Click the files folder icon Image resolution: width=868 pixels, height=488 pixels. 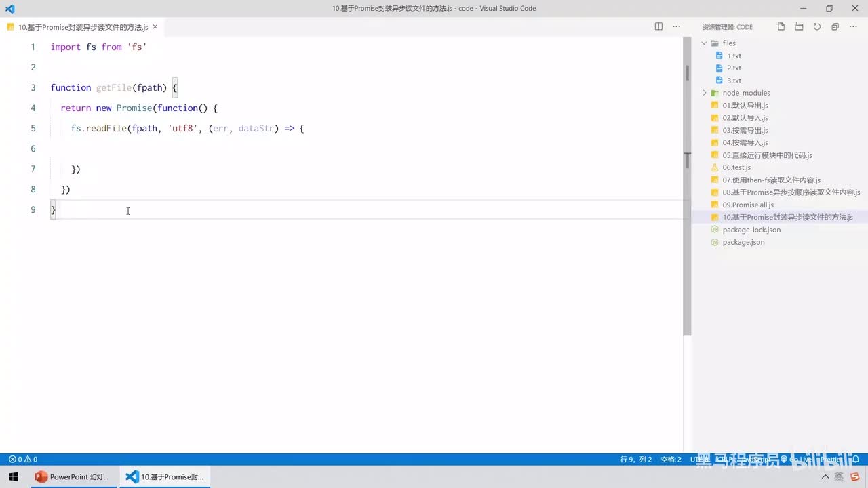pos(715,43)
